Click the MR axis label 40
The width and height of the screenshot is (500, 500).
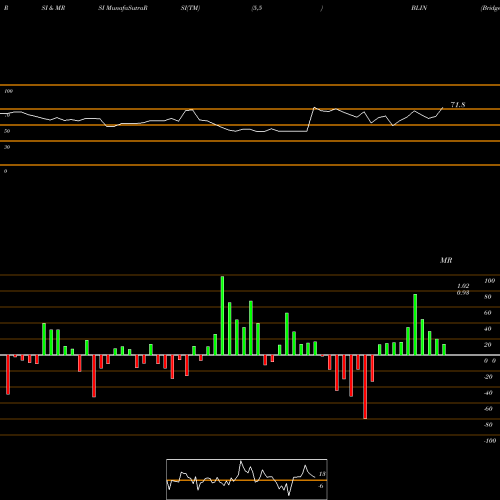click(x=488, y=329)
